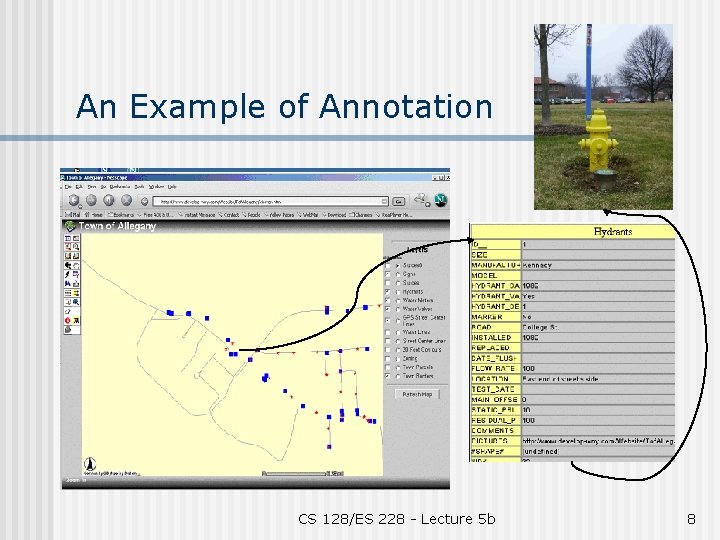Click the map scale bar
Image resolution: width=720 pixels, height=540 pixels.
pos(303,473)
